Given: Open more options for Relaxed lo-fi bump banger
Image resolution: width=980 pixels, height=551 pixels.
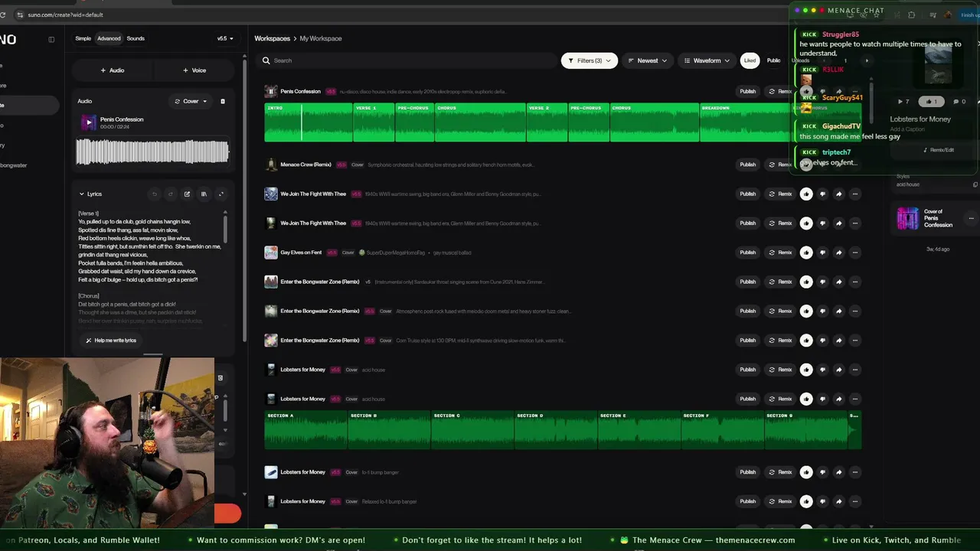Looking at the screenshot, I should (x=854, y=501).
